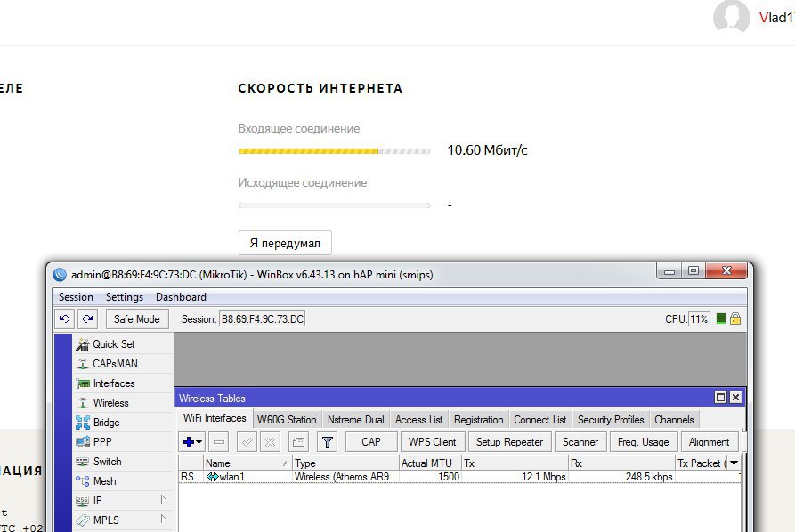Click the Session address field
The width and height of the screenshot is (795, 532).
point(262,319)
